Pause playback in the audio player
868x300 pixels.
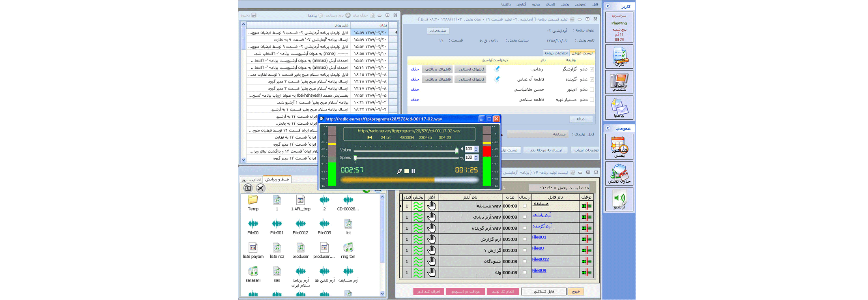(413, 171)
